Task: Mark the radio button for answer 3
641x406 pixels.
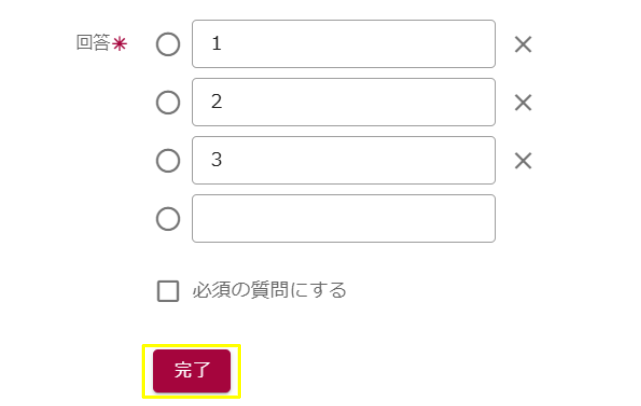Action: point(168,160)
